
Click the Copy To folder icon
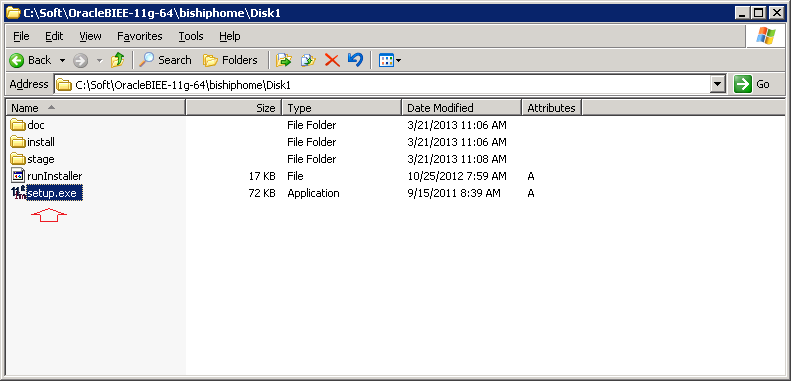coord(308,60)
